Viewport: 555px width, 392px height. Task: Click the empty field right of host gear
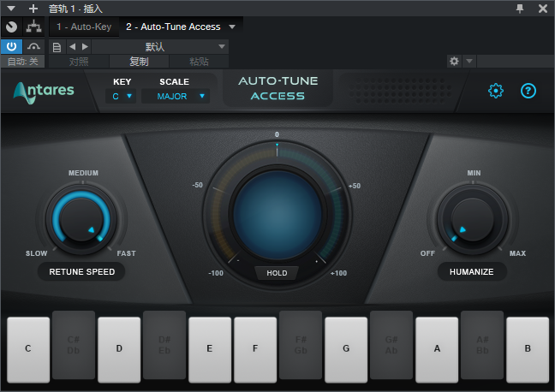516,62
